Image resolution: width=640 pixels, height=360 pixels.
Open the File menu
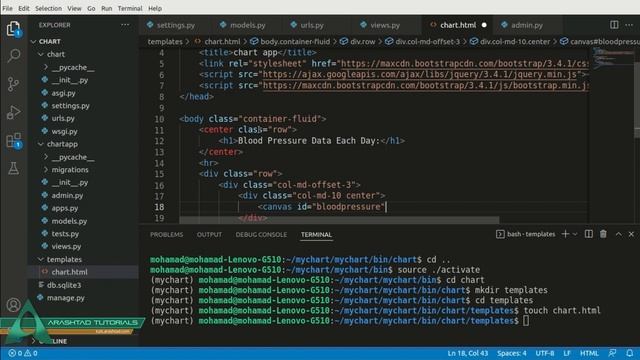[7, 8]
